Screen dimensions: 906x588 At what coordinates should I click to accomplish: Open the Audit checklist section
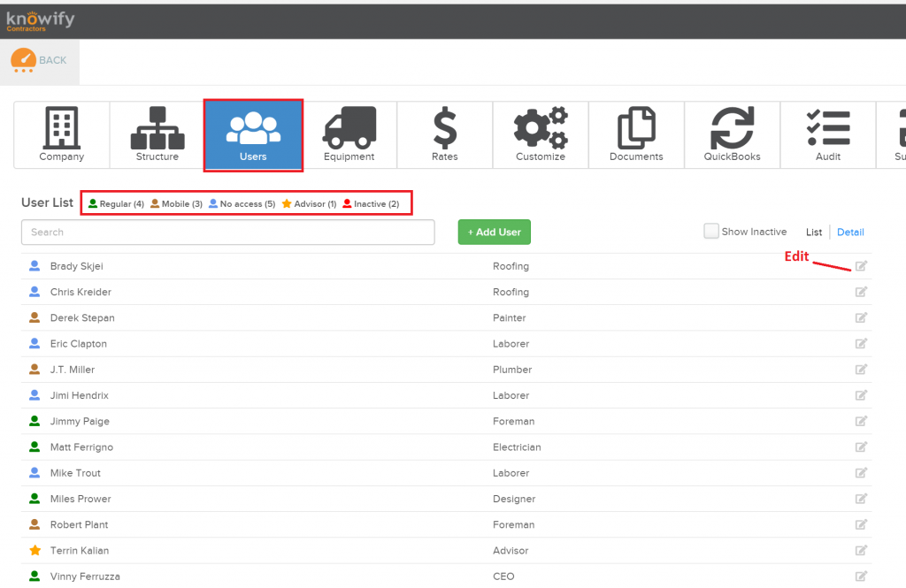[x=827, y=134]
